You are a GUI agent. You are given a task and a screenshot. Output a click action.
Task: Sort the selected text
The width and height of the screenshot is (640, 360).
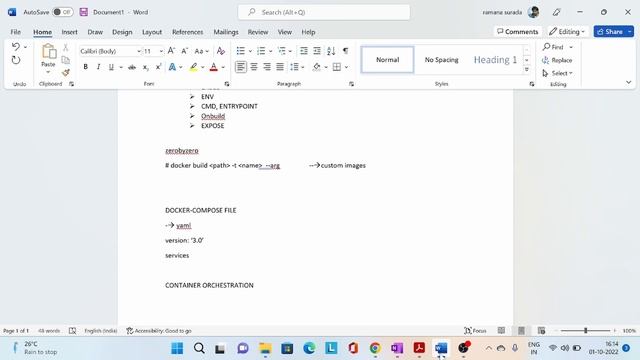tap(331, 51)
